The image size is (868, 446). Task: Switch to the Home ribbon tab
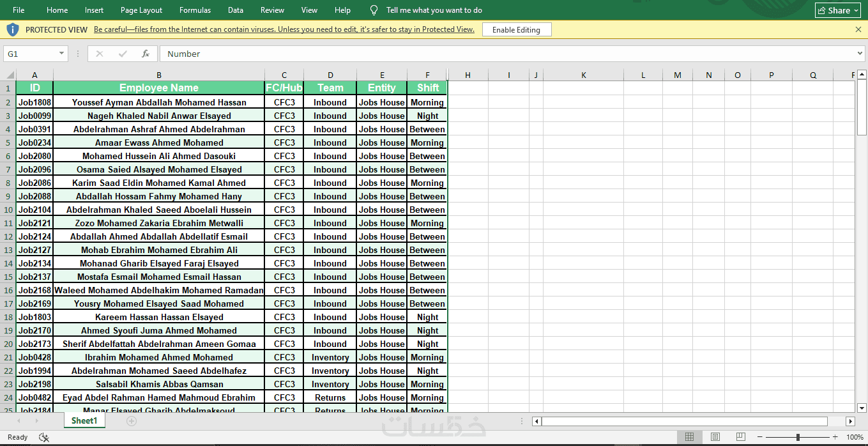57,10
